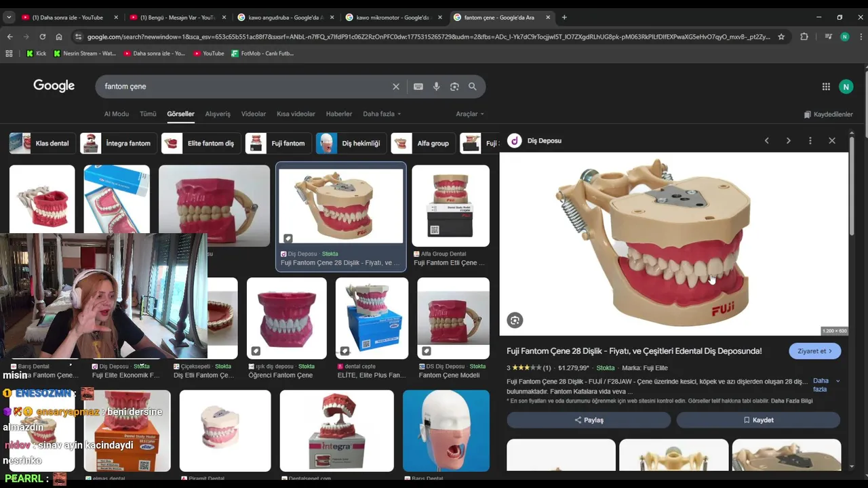Open the bookmarks bar apps grid

(9, 53)
